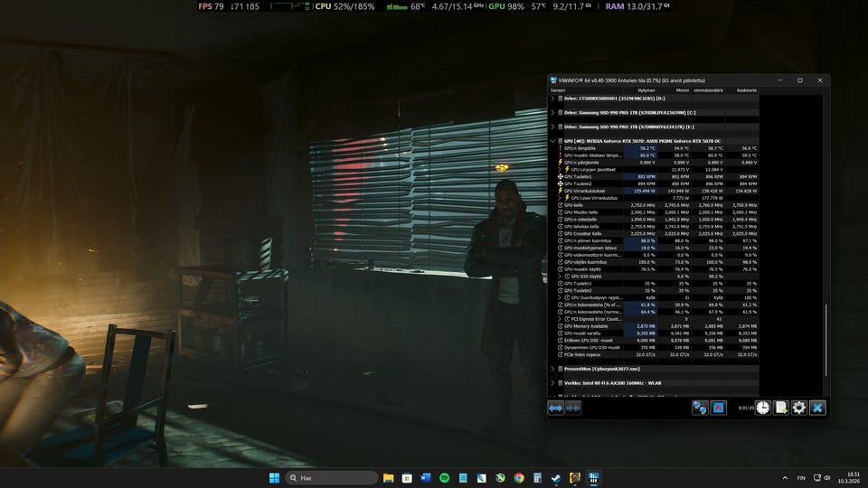The height and width of the screenshot is (488, 868).
Task: Expand the Intel Wi-Fi 6 AX200 network group
Action: coord(552,383)
